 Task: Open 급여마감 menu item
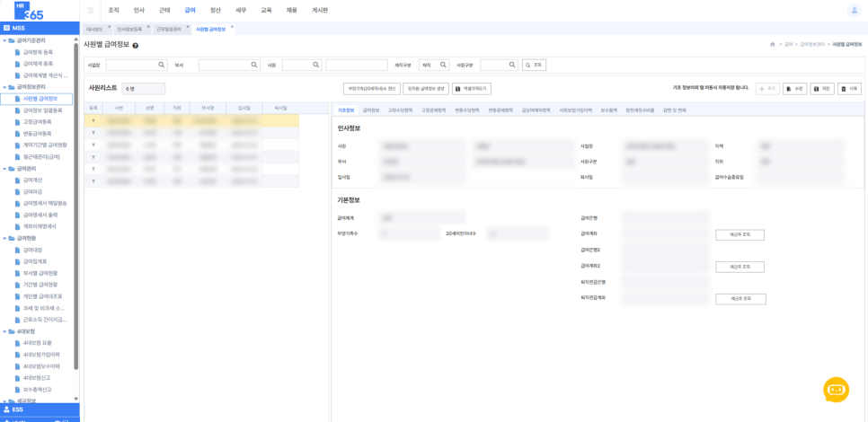(x=32, y=191)
